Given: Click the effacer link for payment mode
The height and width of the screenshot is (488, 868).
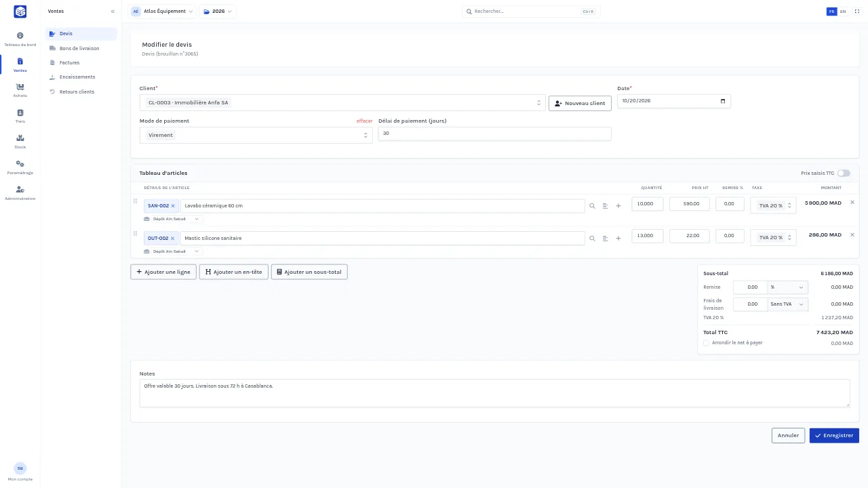Looking at the screenshot, I should (x=364, y=121).
